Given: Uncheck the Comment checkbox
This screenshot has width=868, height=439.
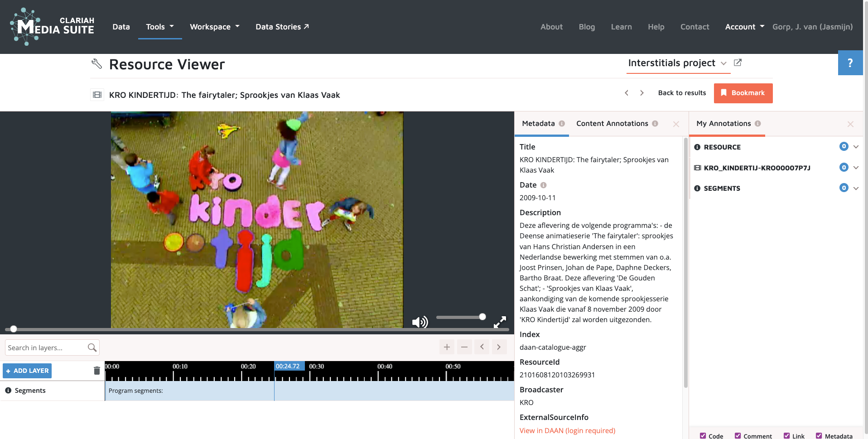Looking at the screenshot, I should 738,435.
